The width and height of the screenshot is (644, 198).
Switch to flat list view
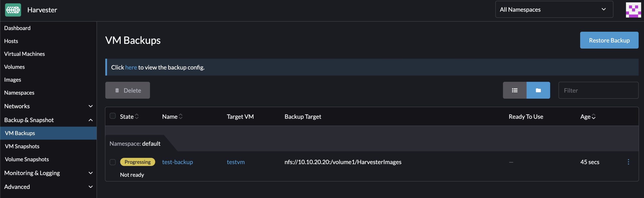[514, 90]
